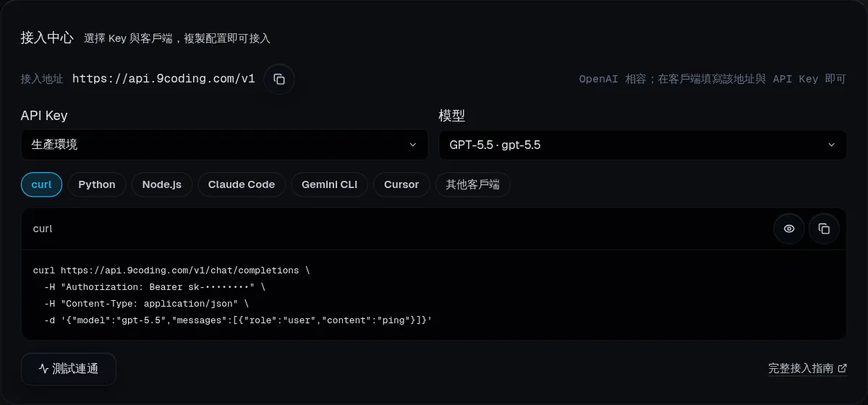Open the 其他客戶端 tab
Viewport: 868px width, 405px height.
click(x=473, y=184)
